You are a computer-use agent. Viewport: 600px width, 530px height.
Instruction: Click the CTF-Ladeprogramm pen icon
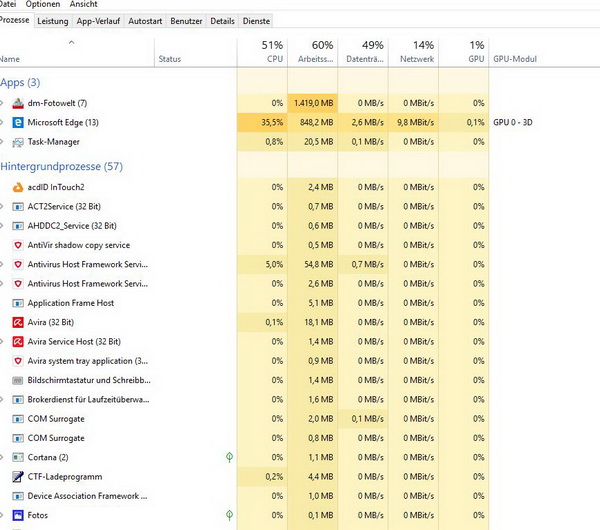tap(18, 476)
